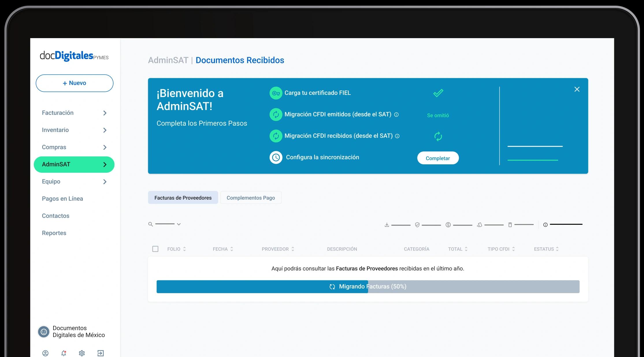Click the logout icon in sidebar footer
Screen dimensions: 644x357
pos(100,353)
